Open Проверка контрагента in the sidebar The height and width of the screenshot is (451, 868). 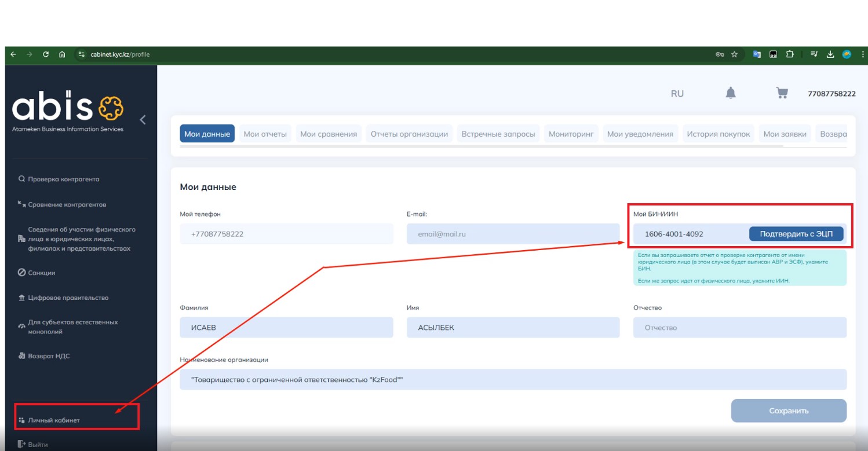click(63, 179)
